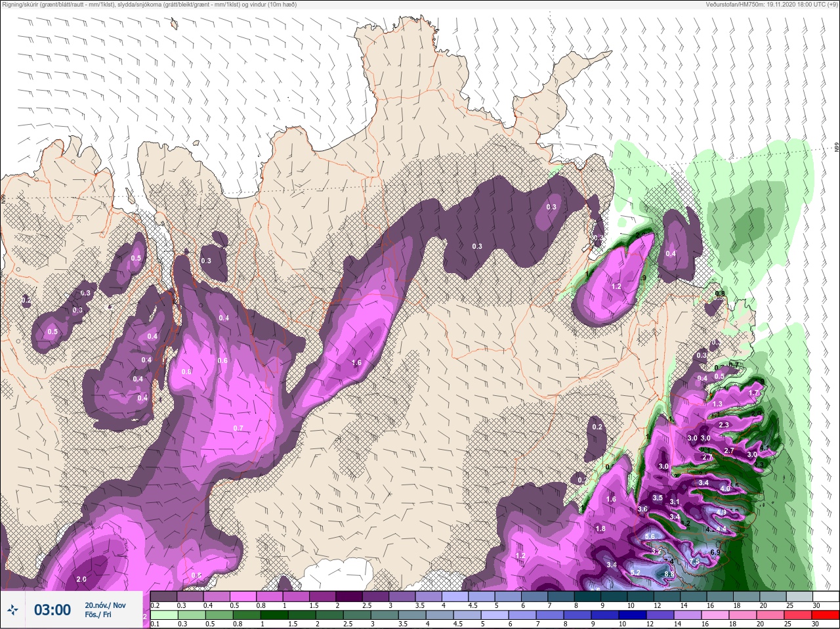Click the 1.7 precipitation value on the map
The height and width of the screenshot is (629, 840).
[x=753, y=393]
